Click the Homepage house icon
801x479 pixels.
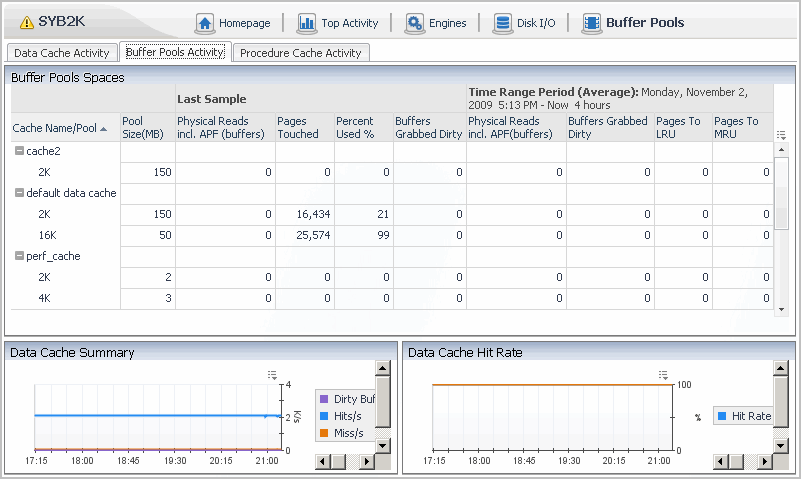coord(205,23)
